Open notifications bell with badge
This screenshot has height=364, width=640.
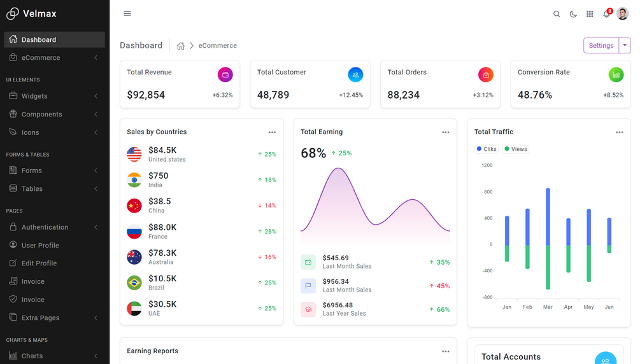[606, 14]
